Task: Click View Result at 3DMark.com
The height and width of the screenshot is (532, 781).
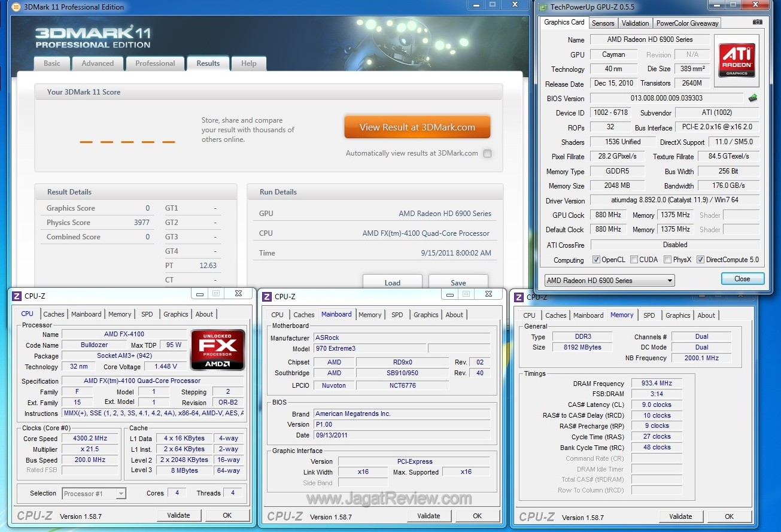Action: [417, 127]
